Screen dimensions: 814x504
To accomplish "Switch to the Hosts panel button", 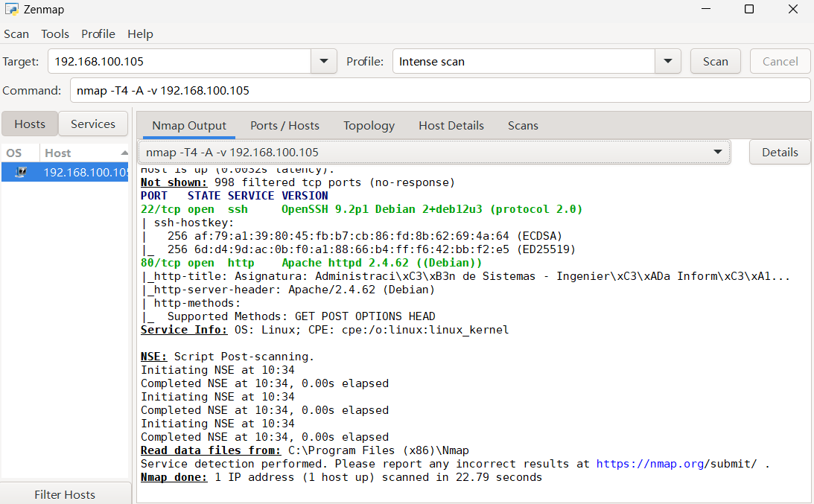I will coord(30,124).
